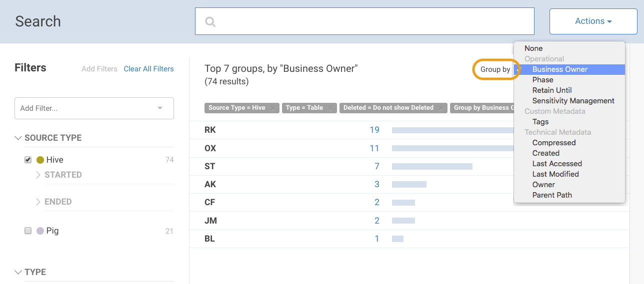Click Clear All Filters link
This screenshot has width=644, height=284.
pyautogui.click(x=148, y=69)
